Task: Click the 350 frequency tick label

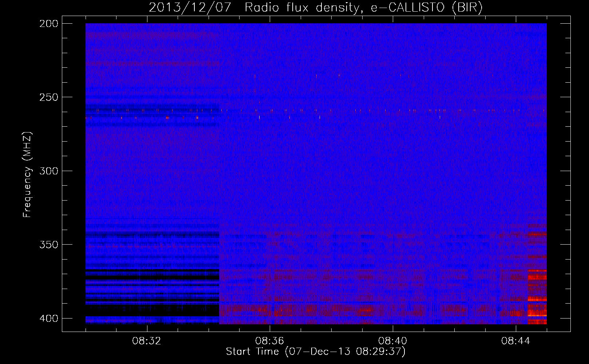Action: pos(48,244)
